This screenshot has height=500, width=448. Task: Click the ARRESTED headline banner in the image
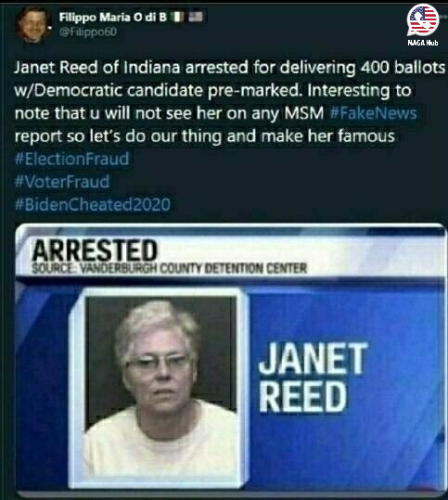(94, 250)
